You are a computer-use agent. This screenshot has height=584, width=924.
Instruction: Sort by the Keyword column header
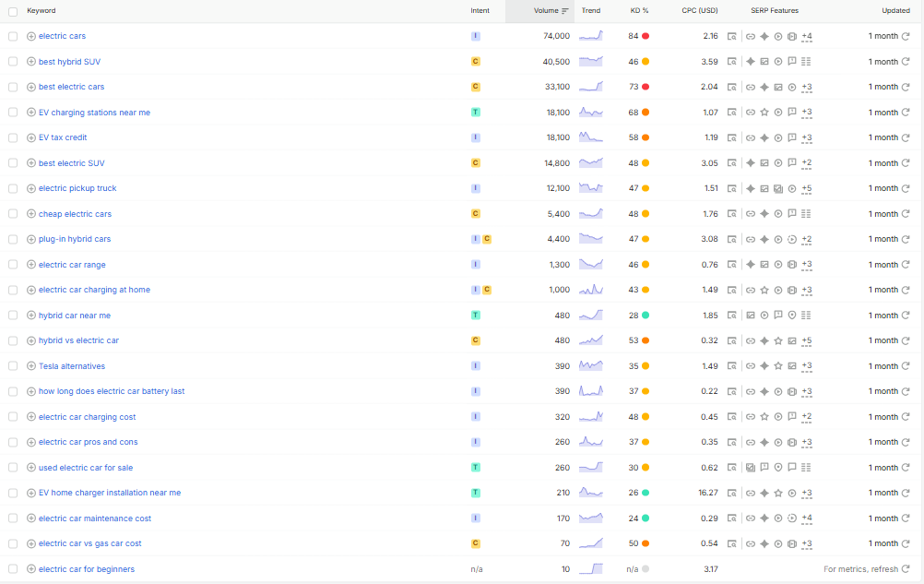pos(41,10)
